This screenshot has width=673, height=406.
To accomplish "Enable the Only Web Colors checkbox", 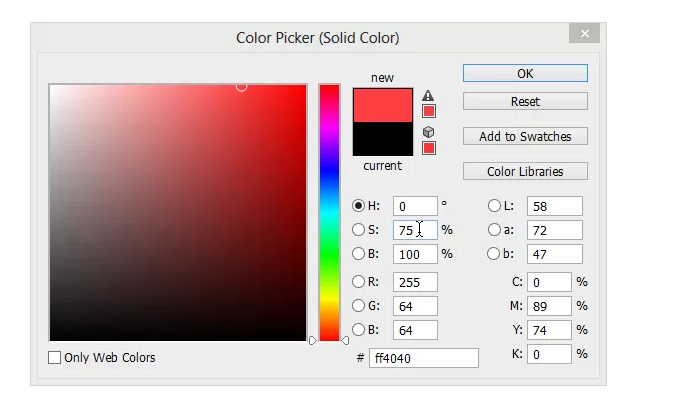I will (55, 357).
